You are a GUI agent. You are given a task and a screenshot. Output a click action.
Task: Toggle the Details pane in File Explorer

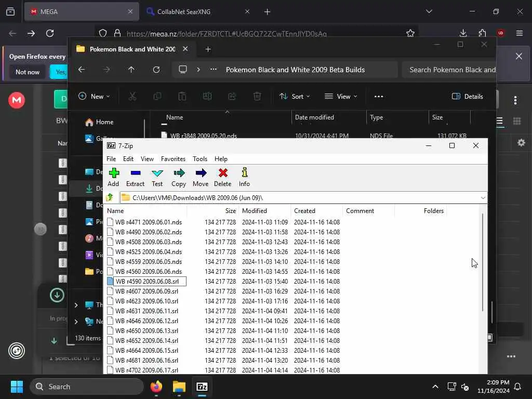click(x=467, y=96)
